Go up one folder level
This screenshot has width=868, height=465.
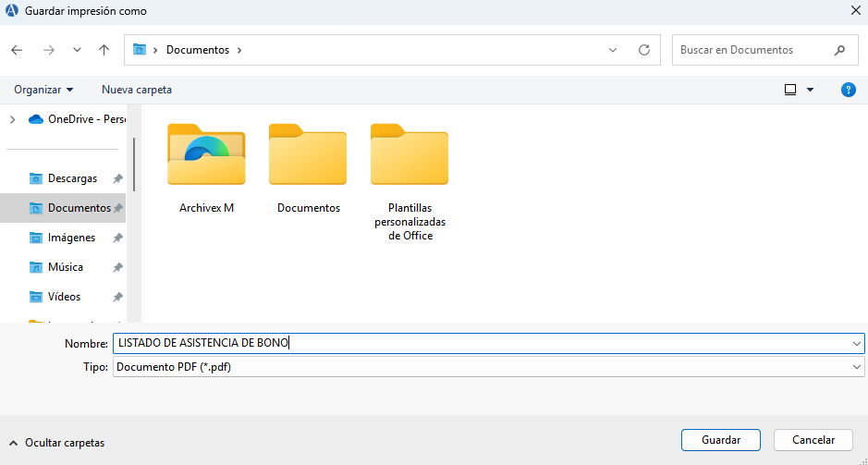pyautogui.click(x=104, y=50)
